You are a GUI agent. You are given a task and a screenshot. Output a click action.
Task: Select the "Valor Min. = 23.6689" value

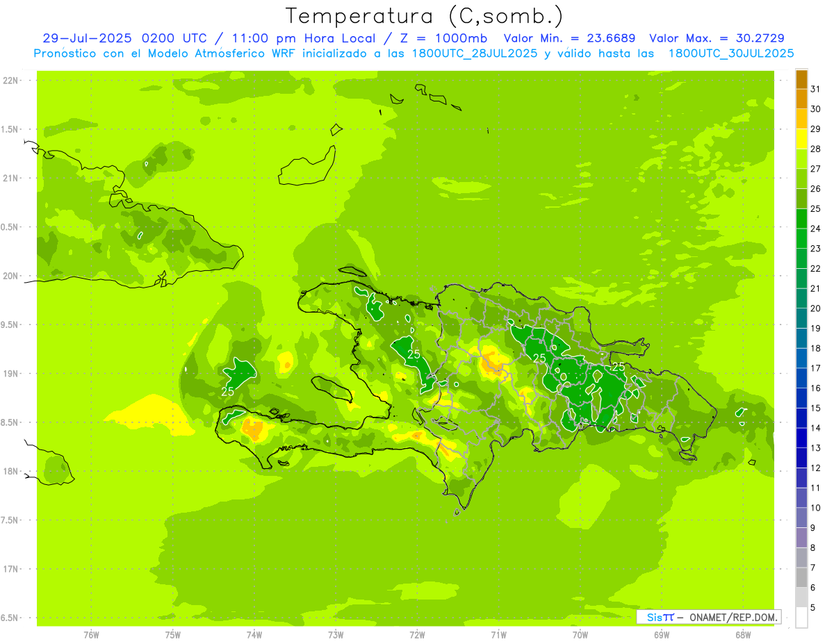pyautogui.click(x=569, y=38)
